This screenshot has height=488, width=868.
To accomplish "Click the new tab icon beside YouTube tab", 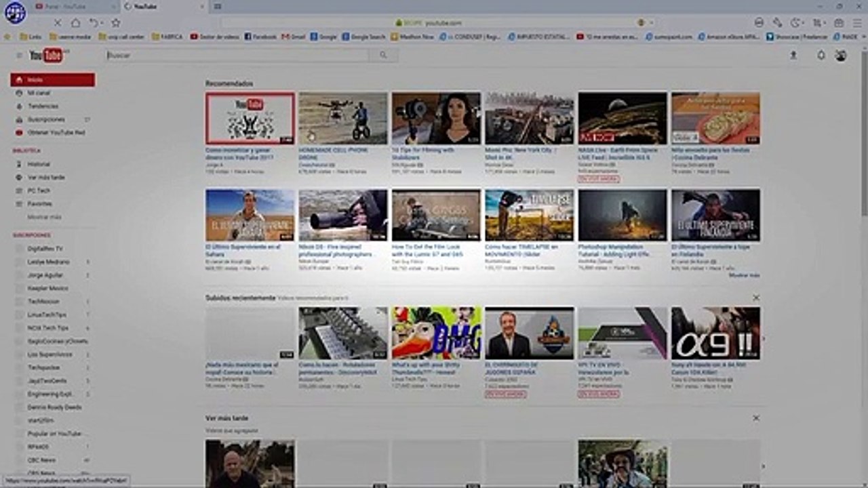I will (x=217, y=6).
